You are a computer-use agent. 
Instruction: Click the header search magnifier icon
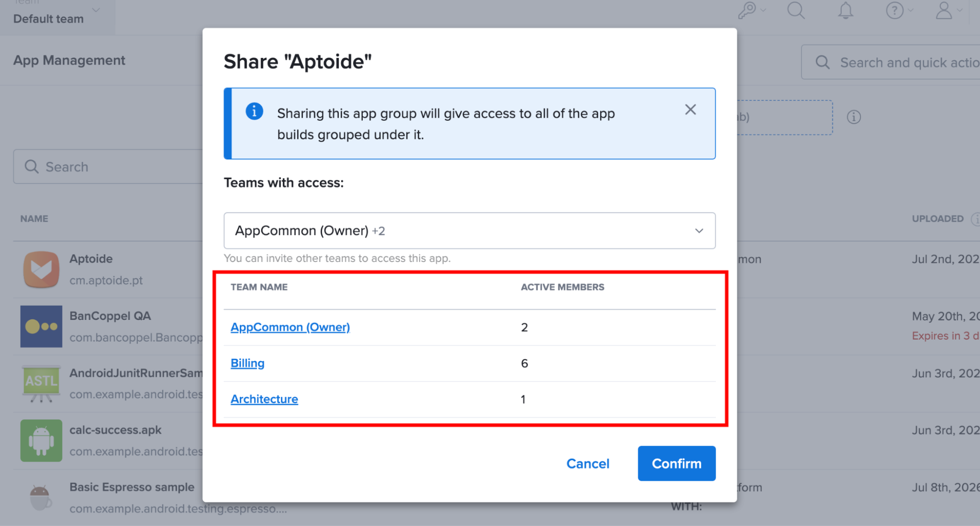tap(796, 10)
